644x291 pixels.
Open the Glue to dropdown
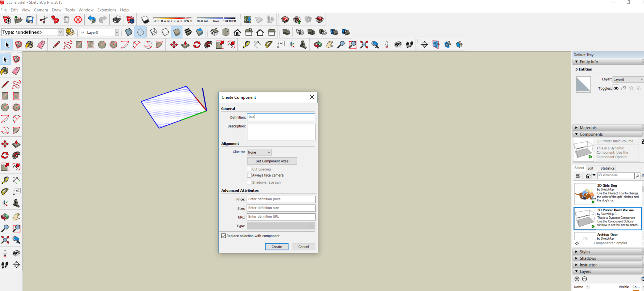click(259, 152)
